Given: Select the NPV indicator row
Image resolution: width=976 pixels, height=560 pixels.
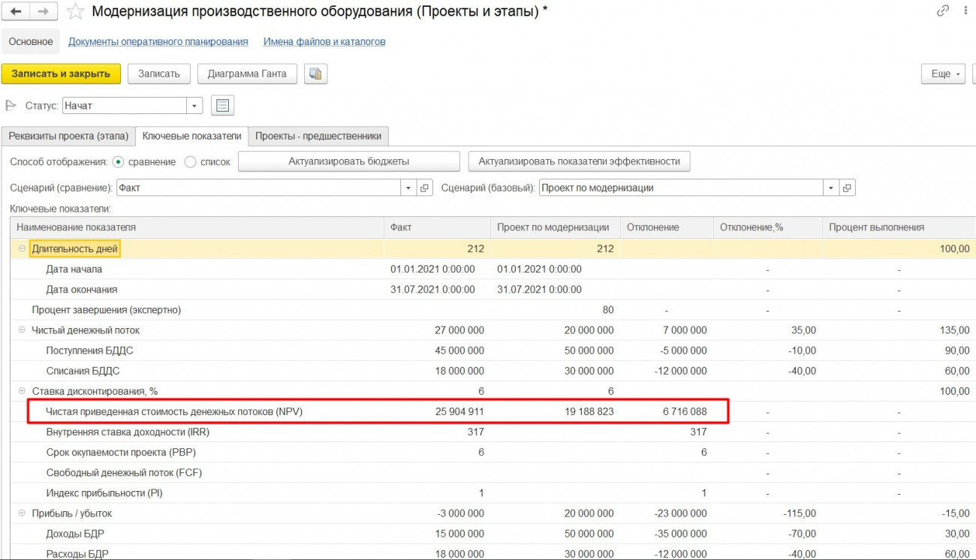Looking at the screenshot, I should [493, 411].
